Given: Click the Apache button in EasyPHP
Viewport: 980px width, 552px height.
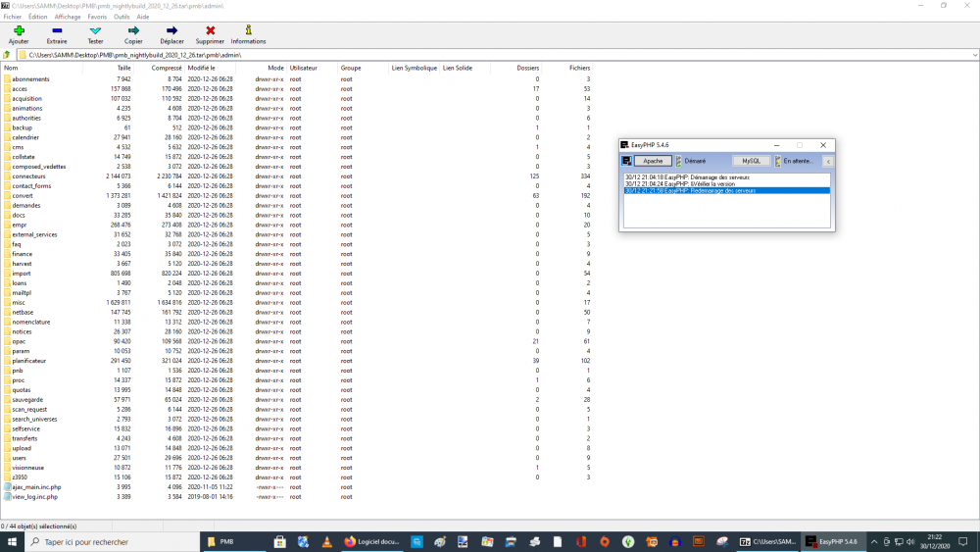Looking at the screenshot, I should (x=653, y=161).
